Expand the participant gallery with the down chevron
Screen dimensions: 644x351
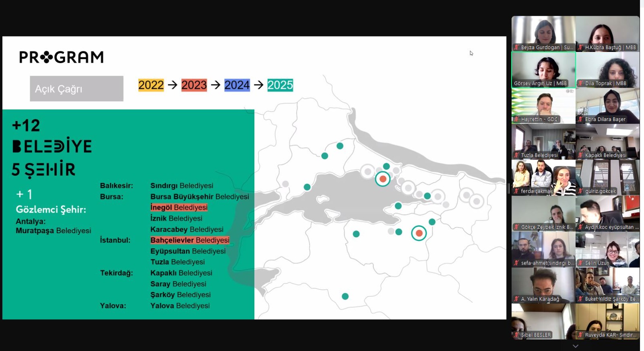click(576, 346)
